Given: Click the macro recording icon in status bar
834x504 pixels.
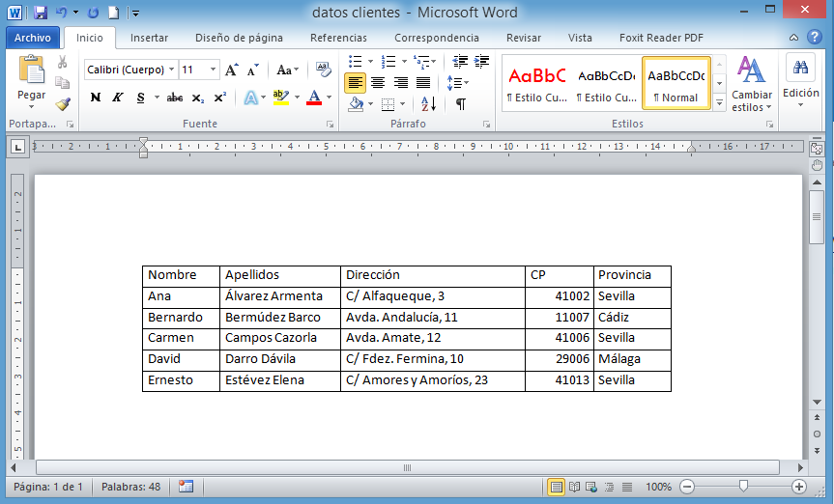Looking at the screenshot, I should pos(186,487).
